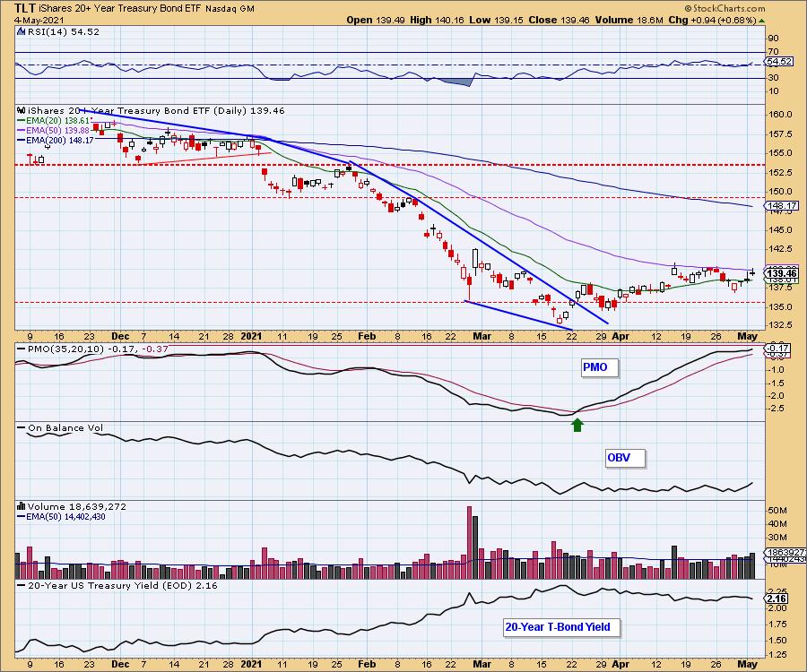Click the 132.5 price axis label

pos(781,325)
